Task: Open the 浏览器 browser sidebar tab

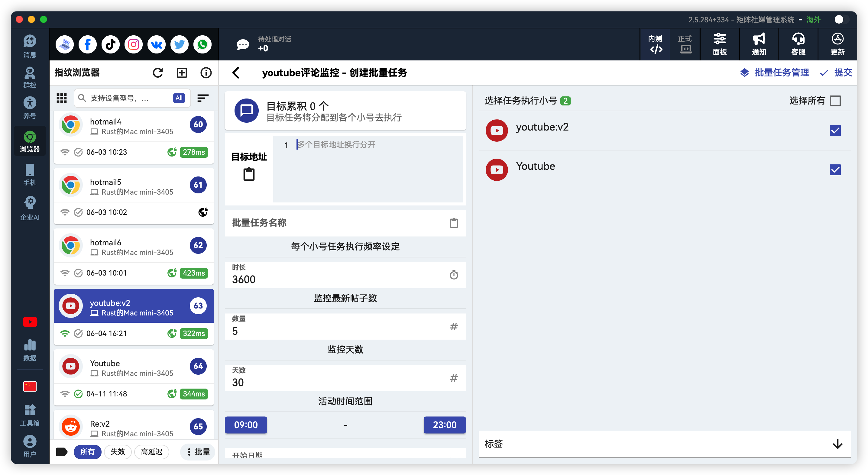Action: (30, 141)
